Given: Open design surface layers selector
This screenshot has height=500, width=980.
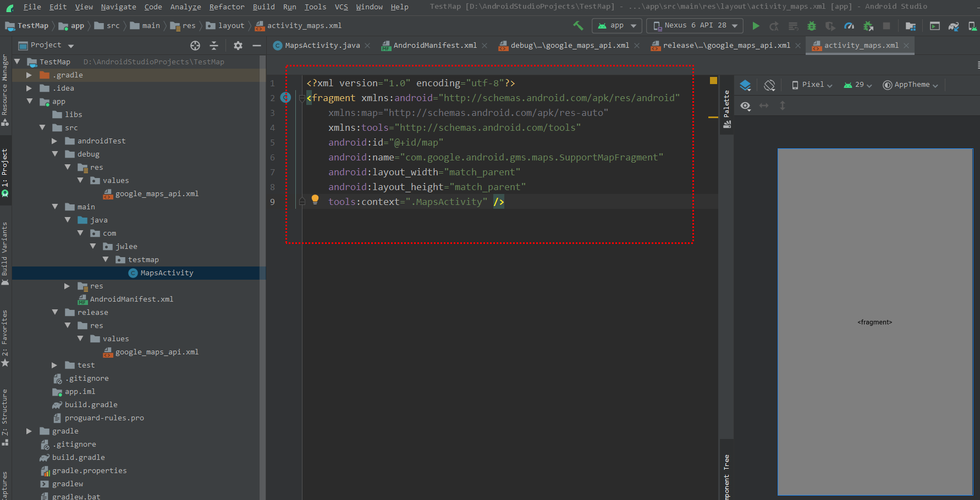Looking at the screenshot, I should pos(745,85).
